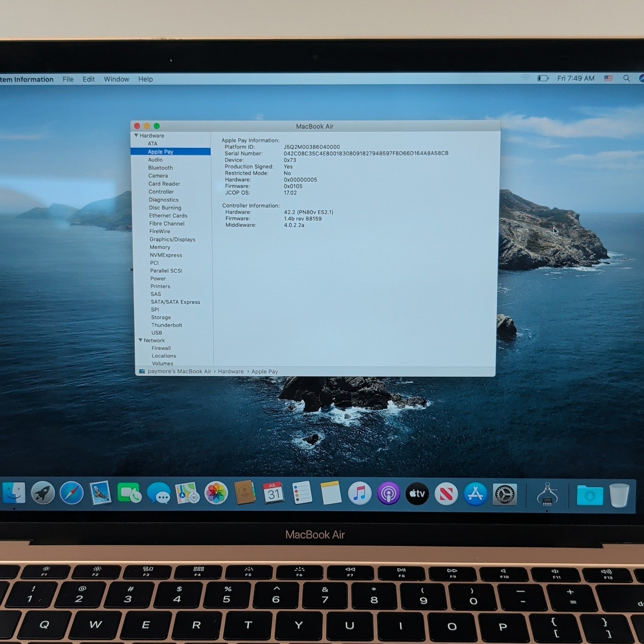
Task: Open Safari from the Dock
Action: [72, 493]
